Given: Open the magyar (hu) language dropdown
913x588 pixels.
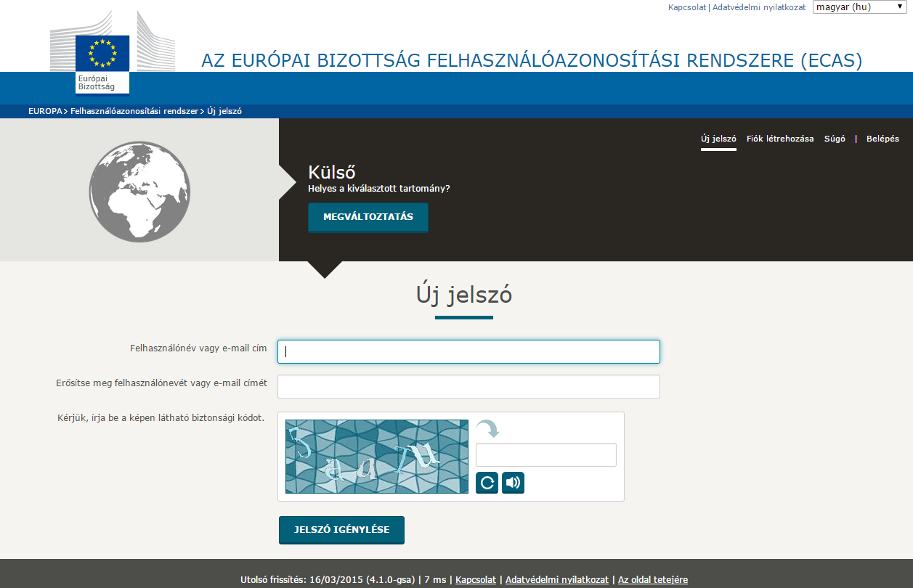Looking at the screenshot, I should click(x=859, y=7).
